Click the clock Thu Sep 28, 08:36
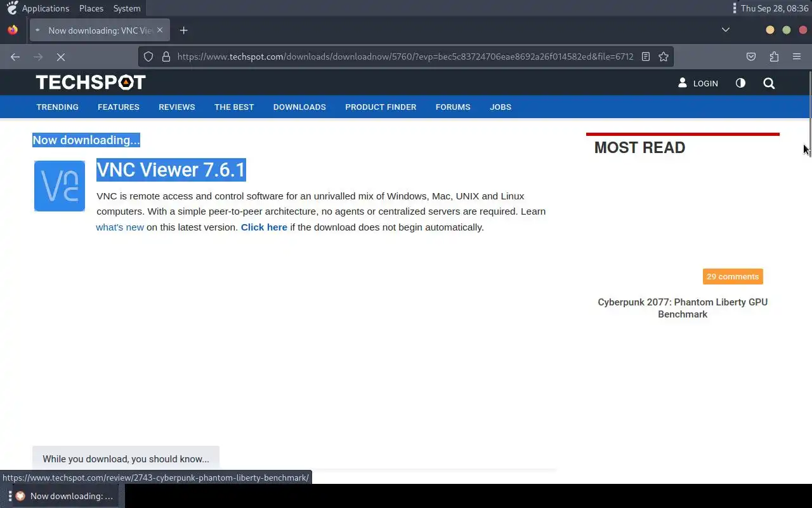The width and height of the screenshot is (812, 508). (775, 8)
